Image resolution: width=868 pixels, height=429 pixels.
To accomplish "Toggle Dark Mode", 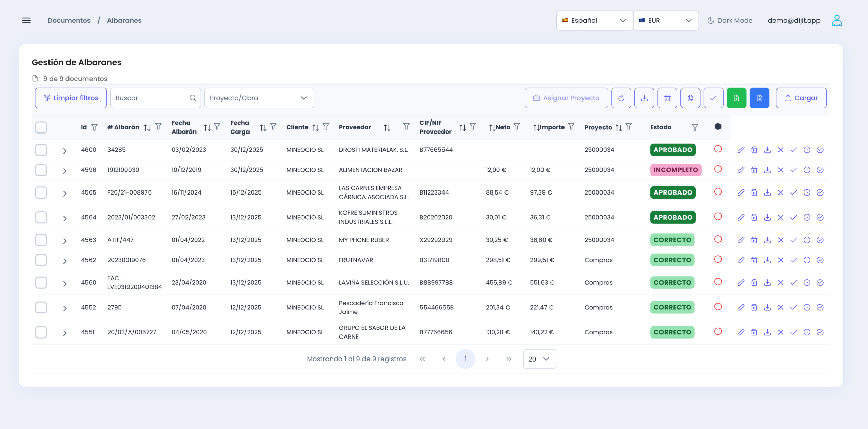I will (730, 20).
